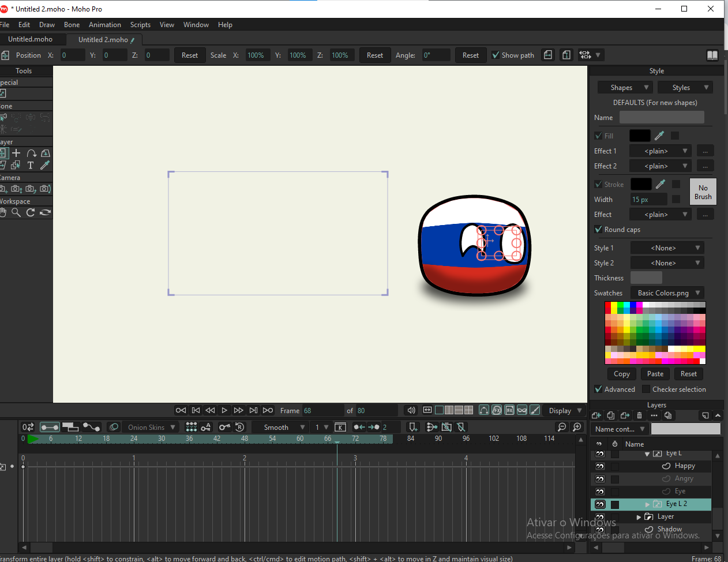Reset the layer Scale values
This screenshot has height=562, width=728.
[x=374, y=55]
